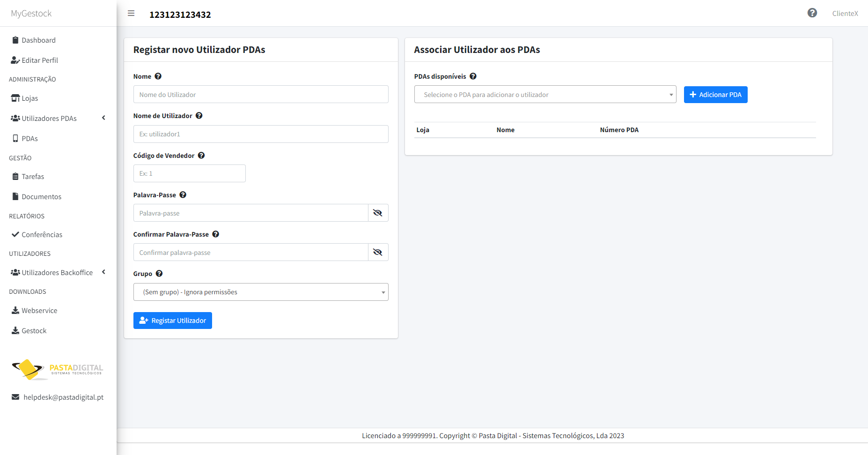Focus the Confirmar palavra-passe input field
The width and height of the screenshot is (868, 455).
[251, 252]
